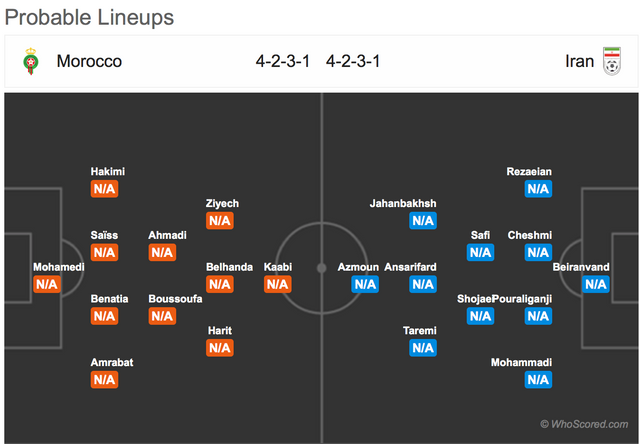Click Rezaeian's blue N/A rating badge
Viewport: 640px width, 444px height.
(538, 189)
